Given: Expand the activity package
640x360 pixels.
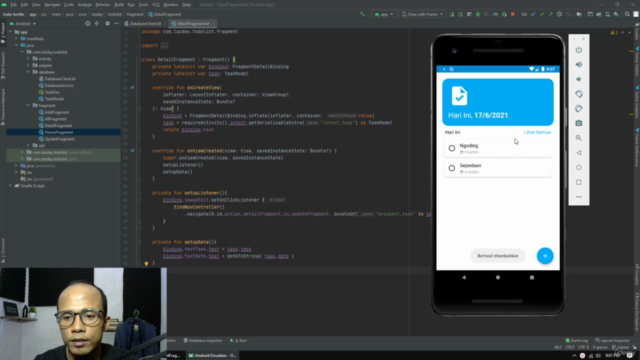Looking at the screenshot, I should click(x=28, y=58).
